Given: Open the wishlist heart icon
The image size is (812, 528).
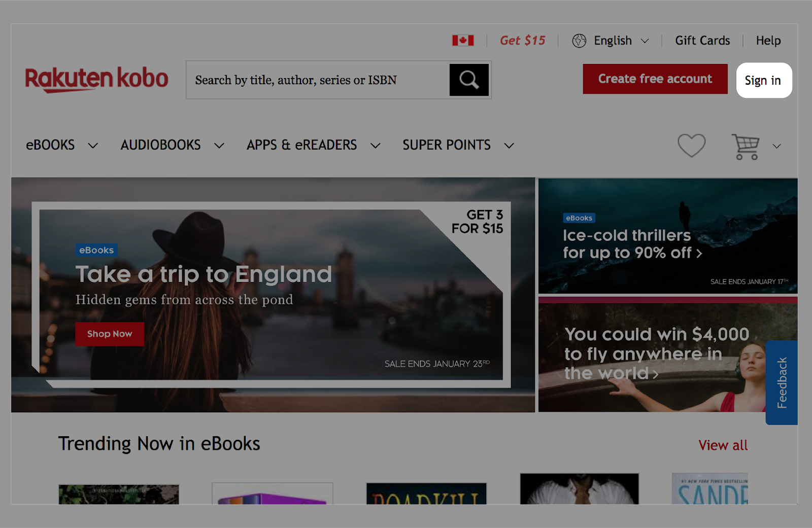Looking at the screenshot, I should coord(692,146).
